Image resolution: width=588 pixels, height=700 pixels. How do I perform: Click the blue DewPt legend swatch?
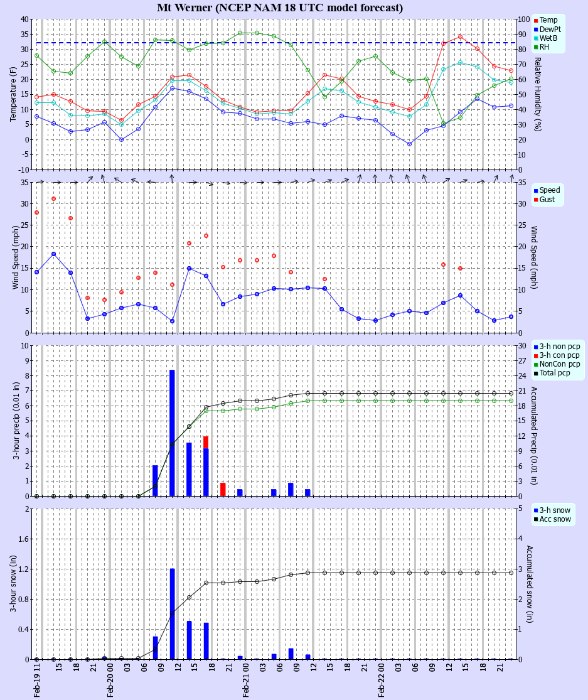click(536, 30)
